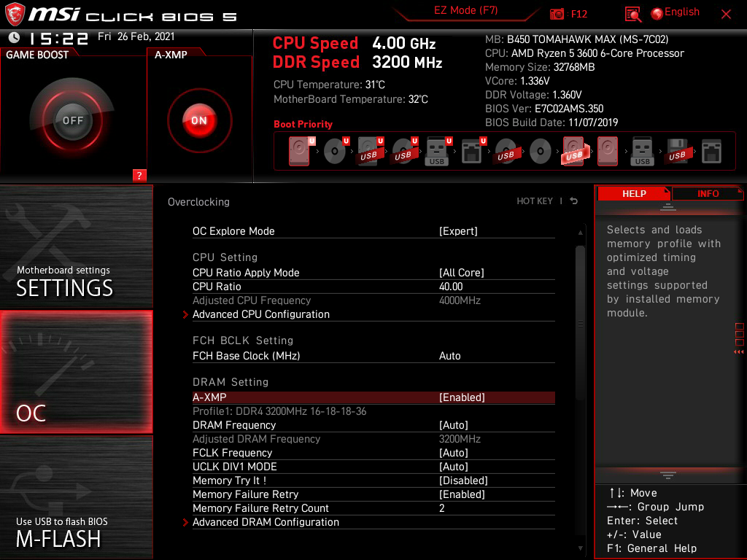The width and height of the screenshot is (747, 560).
Task: Select the fifth boot device USB key icon
Action: tap(438, 152)
